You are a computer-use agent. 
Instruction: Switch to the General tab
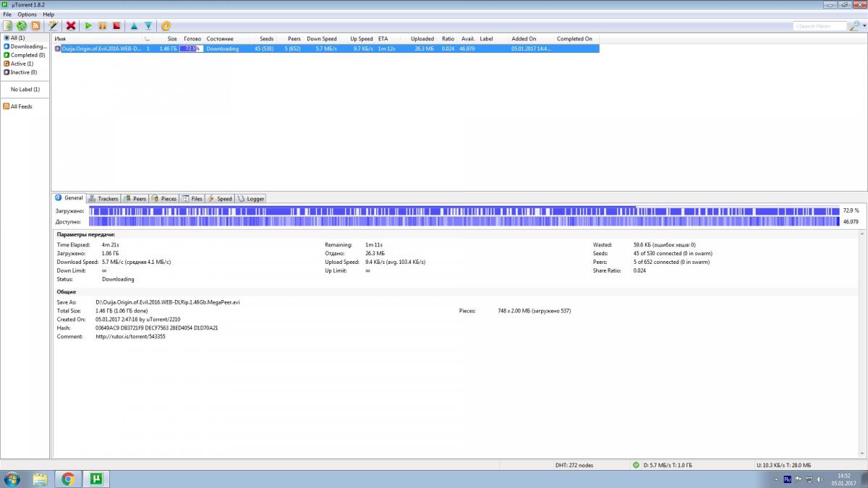click(69, 198)
